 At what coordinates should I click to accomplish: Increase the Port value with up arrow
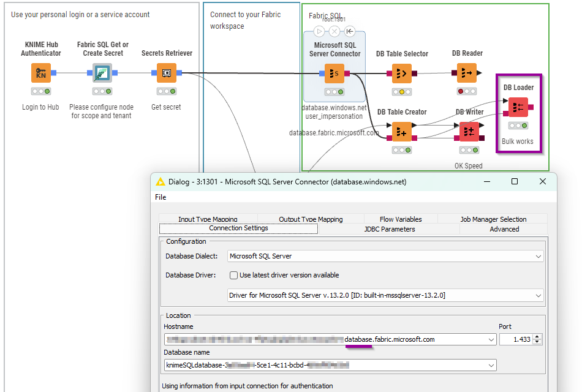[x=537, y=336]
